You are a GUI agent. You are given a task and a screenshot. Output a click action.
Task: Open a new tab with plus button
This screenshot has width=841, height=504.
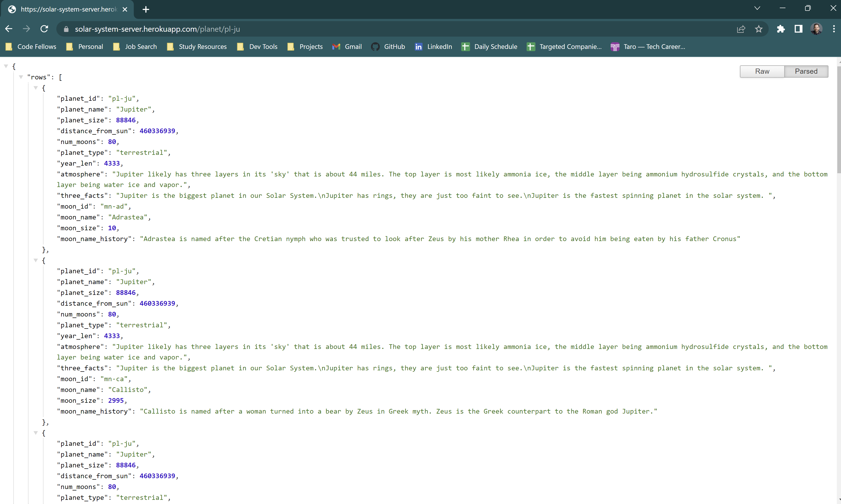pos(146,10)
